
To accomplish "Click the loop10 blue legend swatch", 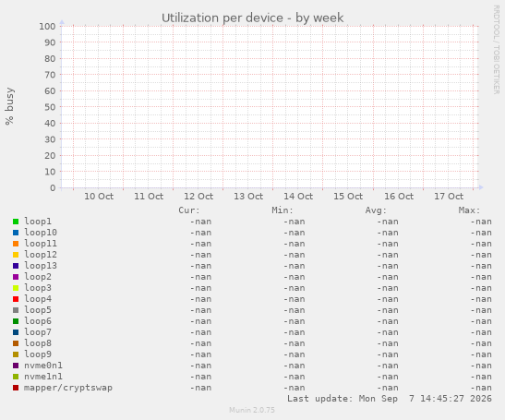I will 16,233.
